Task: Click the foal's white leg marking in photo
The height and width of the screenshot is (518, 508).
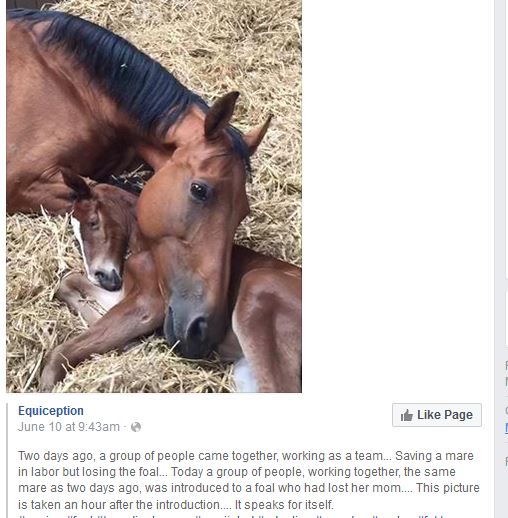Action: click(245, 375)
